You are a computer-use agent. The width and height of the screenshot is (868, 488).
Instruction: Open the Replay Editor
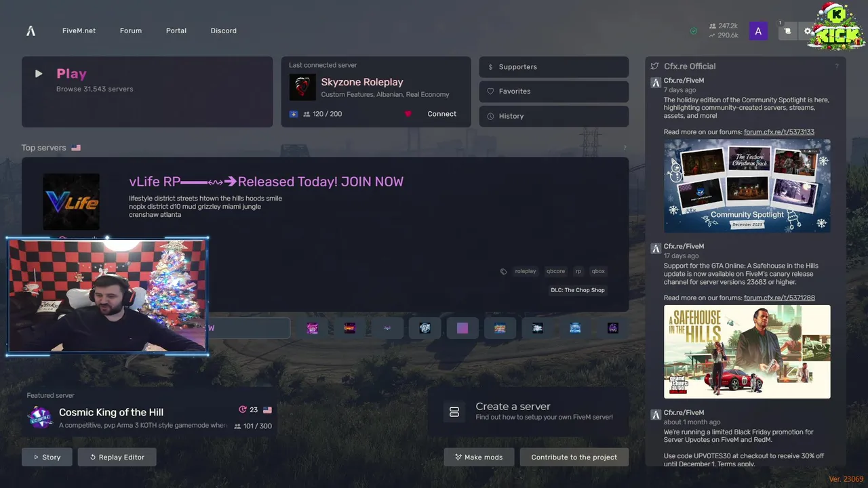click(x=117, y=457)
